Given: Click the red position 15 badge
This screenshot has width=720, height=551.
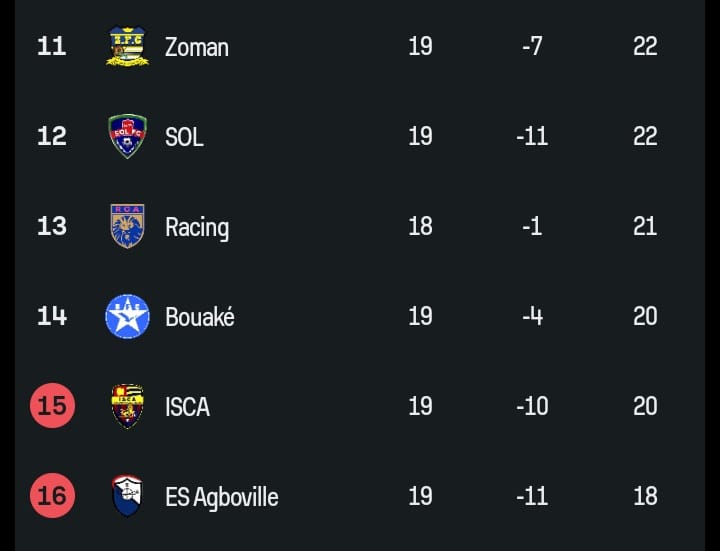Looking at the screenshot, I should pyautogui.click(x=52, y=406).
